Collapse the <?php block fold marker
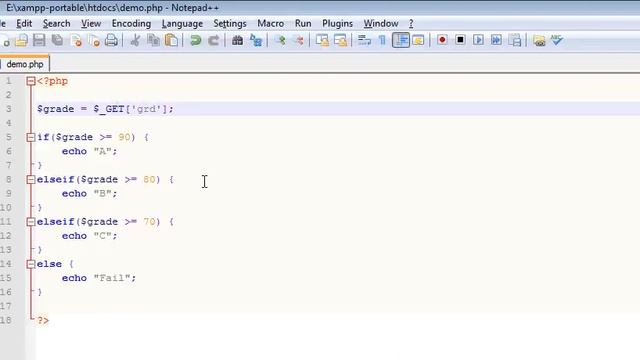This screenshot has height=360, width=640. (x=31, y=81)
